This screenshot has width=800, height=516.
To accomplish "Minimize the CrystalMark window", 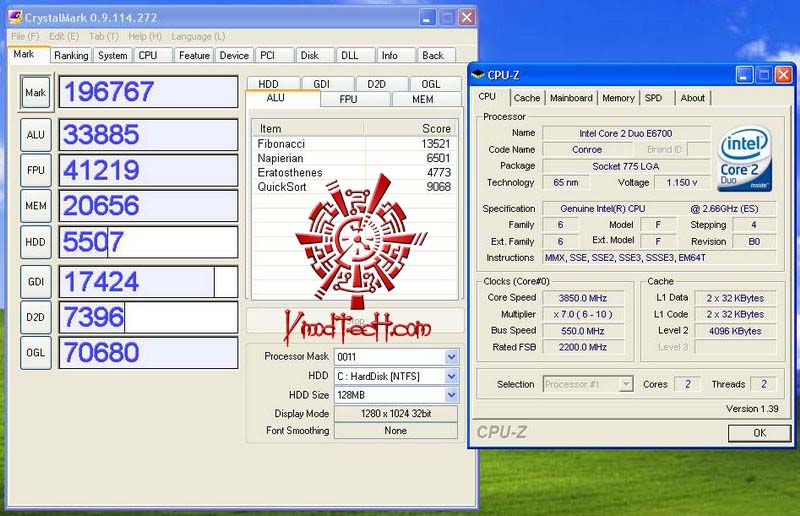I will coord(427,18).
